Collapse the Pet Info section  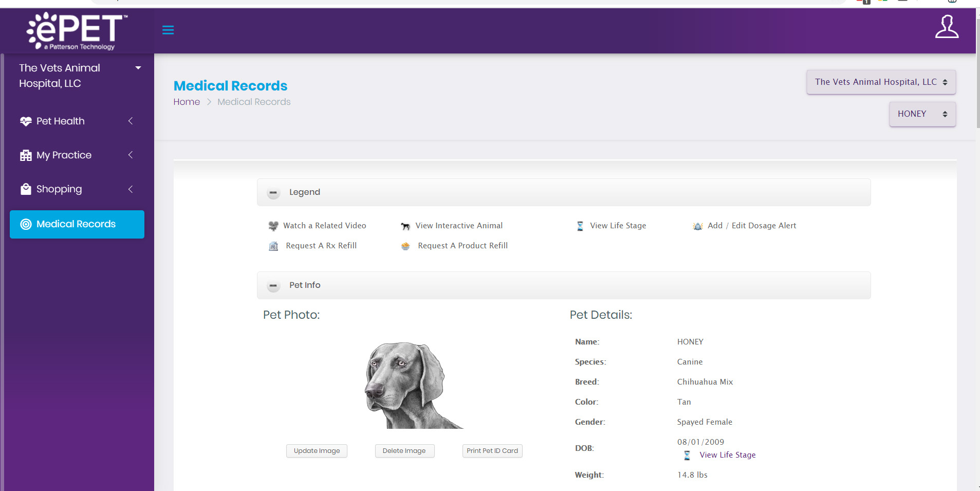click(x=273, y=285)
